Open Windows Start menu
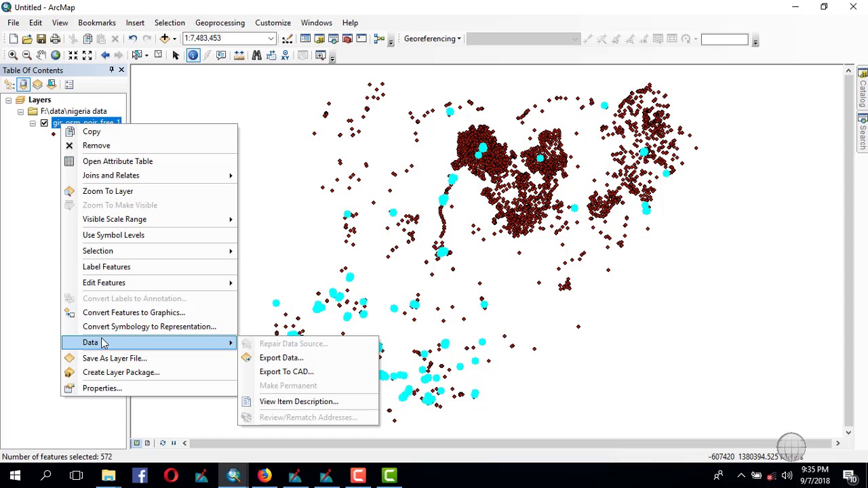 tap(15, 475)
